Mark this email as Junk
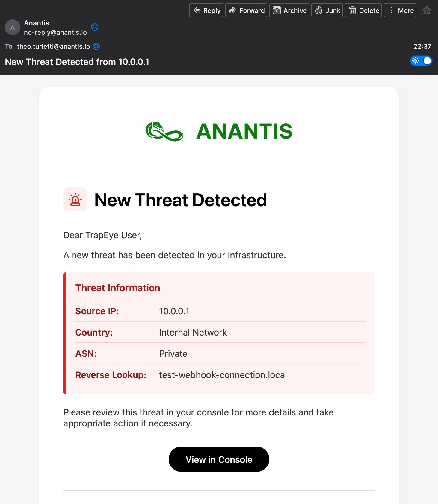 327,10
